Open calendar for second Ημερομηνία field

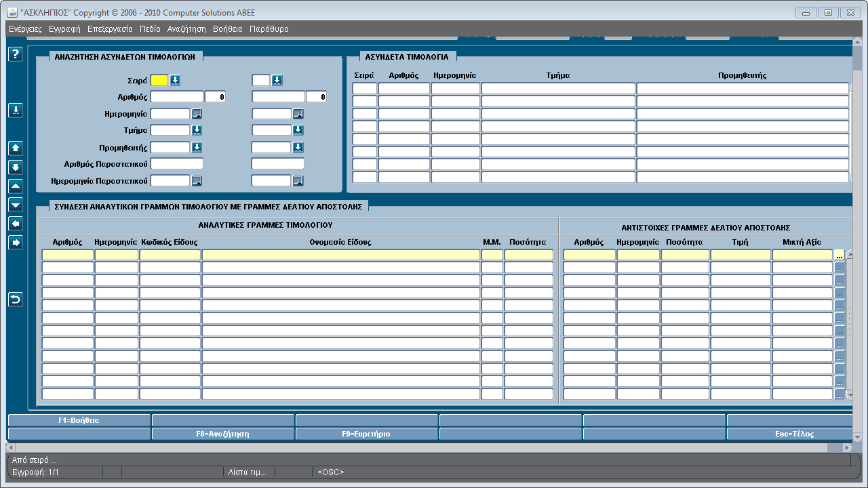tap(298, 114)
